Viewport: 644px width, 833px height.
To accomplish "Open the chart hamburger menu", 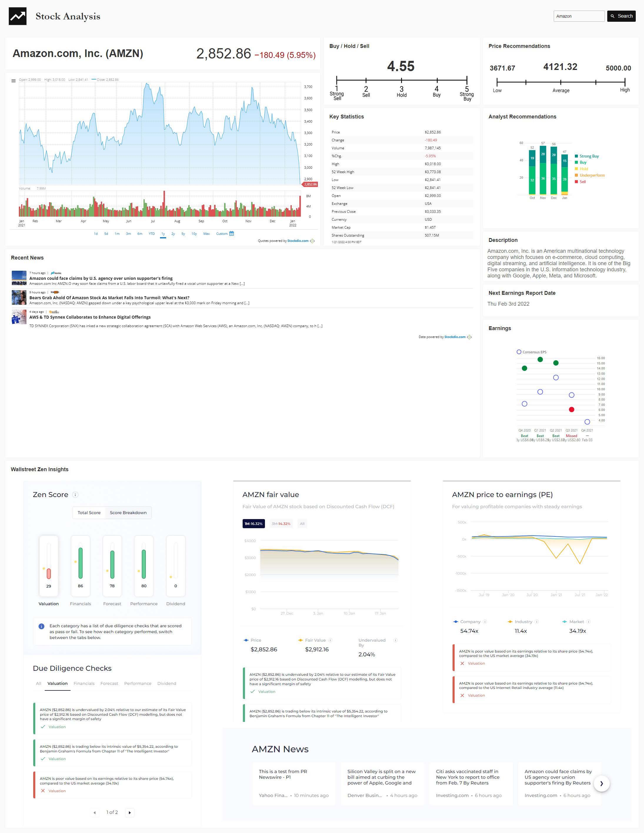I will pos(14,81).
